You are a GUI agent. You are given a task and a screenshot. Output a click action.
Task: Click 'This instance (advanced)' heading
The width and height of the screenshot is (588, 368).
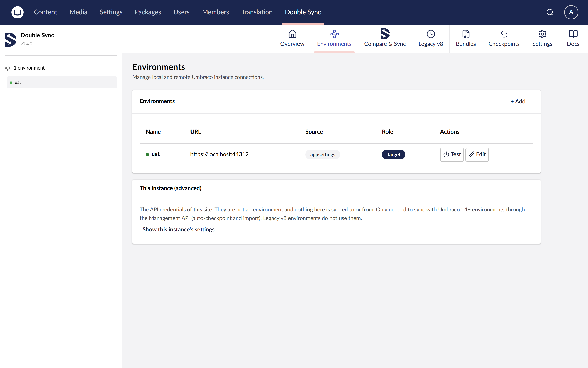coord(170,188)
